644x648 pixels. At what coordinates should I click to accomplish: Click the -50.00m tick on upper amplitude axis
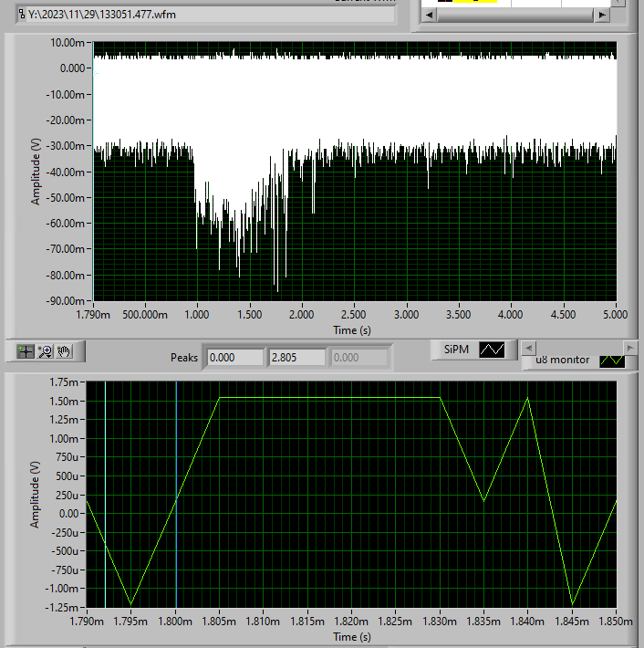coord(66,197)
